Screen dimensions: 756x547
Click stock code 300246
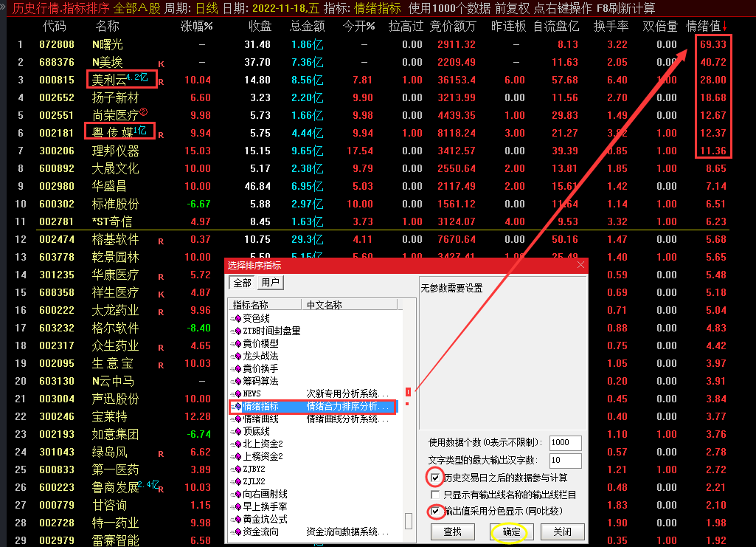pos(56,416)
